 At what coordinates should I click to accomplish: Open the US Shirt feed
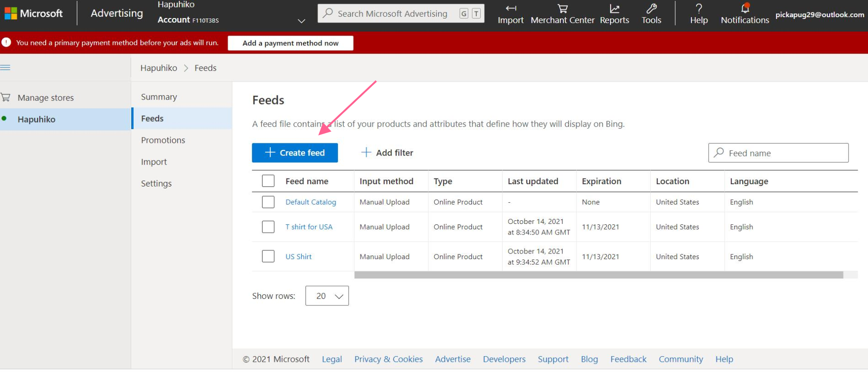[299, 256]
